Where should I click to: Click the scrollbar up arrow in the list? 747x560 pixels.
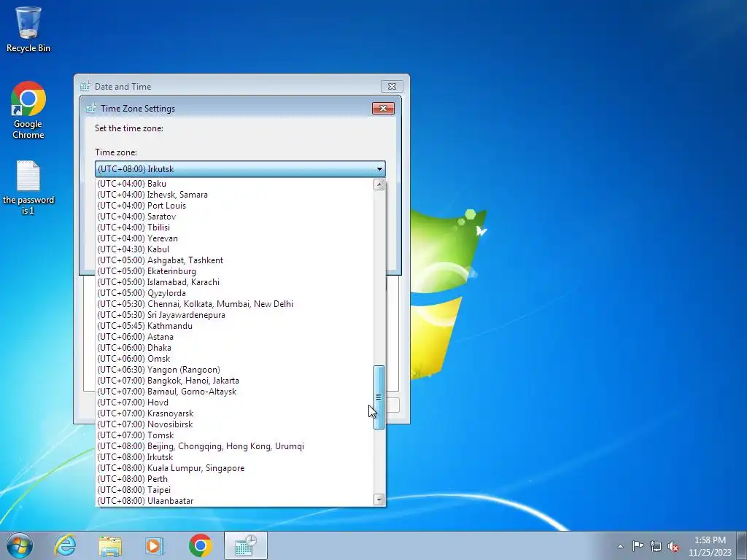[379, 184]
